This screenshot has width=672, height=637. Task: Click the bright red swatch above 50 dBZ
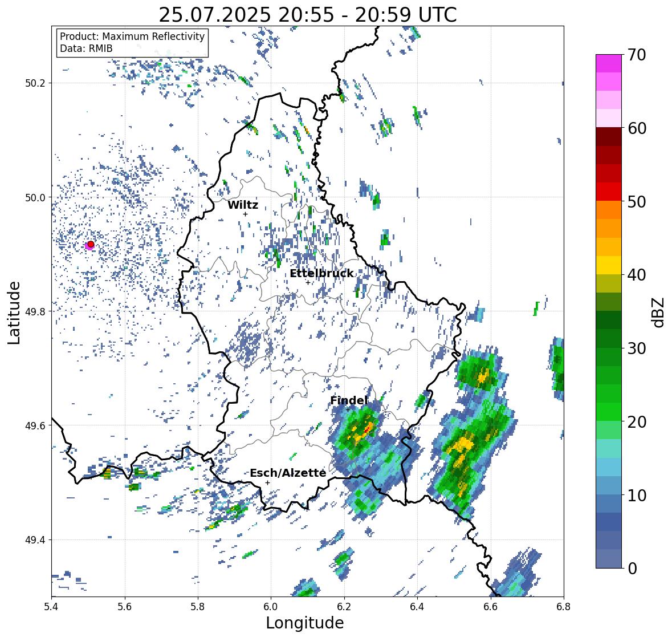[x=609, y=192]
